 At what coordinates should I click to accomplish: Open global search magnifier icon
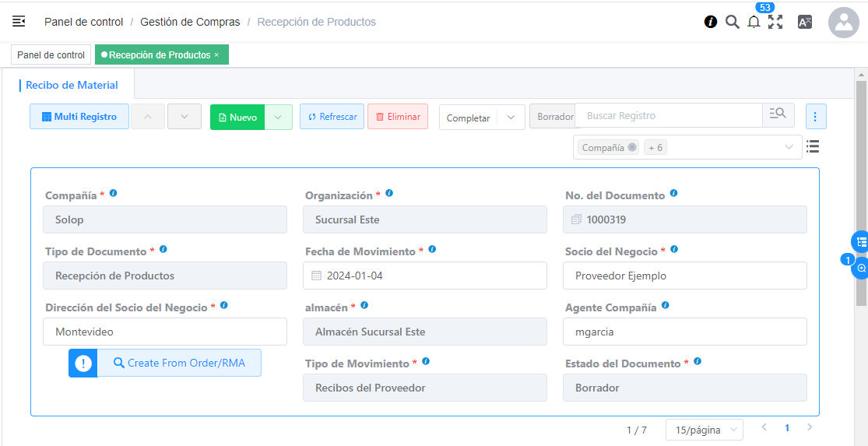pyautogui.click(x=732, y=22)
